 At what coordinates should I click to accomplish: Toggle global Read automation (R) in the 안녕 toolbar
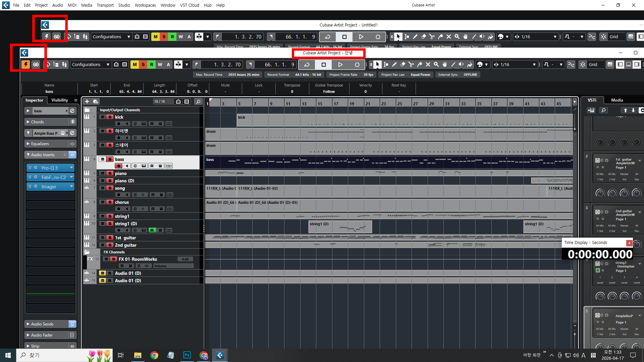[151, 65]
